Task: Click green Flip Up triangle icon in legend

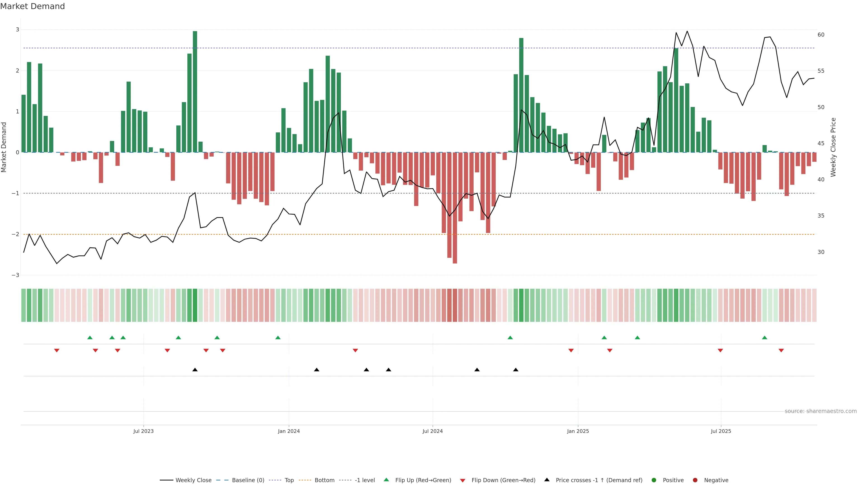Action: click(x=387, y=480)
